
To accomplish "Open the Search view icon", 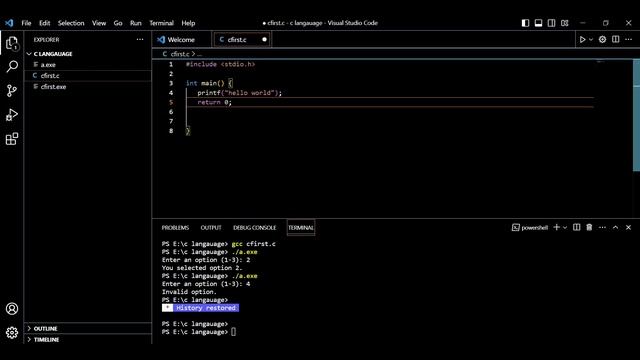I will (12, 66).
